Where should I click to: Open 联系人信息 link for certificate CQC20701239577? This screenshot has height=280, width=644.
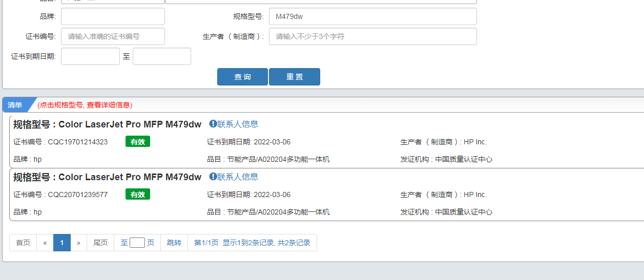point(238,177)
